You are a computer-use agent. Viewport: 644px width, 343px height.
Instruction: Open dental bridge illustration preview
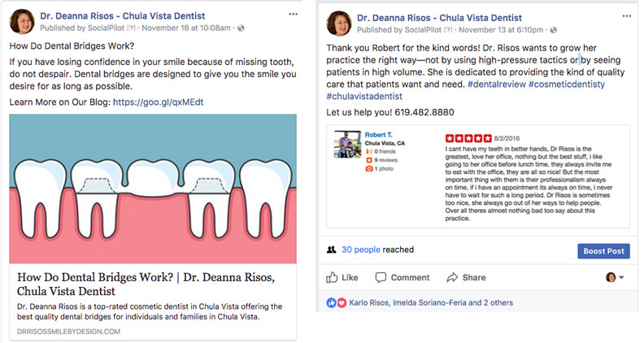(153, 189)
